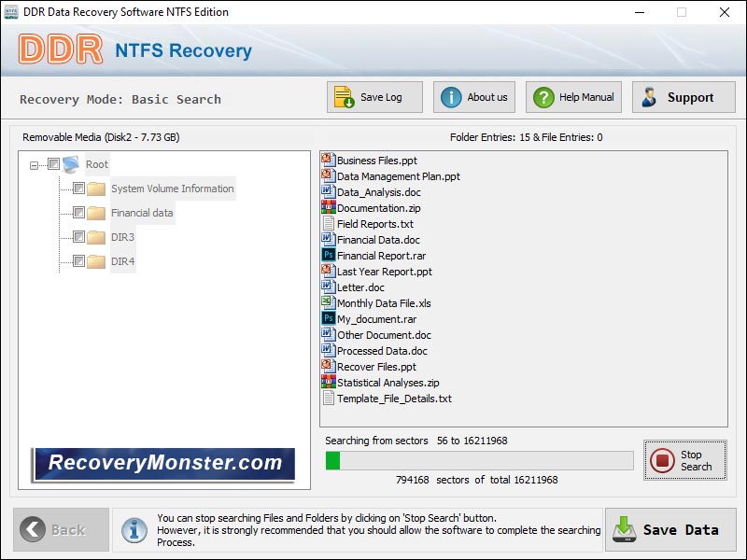Select the Business Files.ppt file icon
747x560 pixels.
coord(327,160)
